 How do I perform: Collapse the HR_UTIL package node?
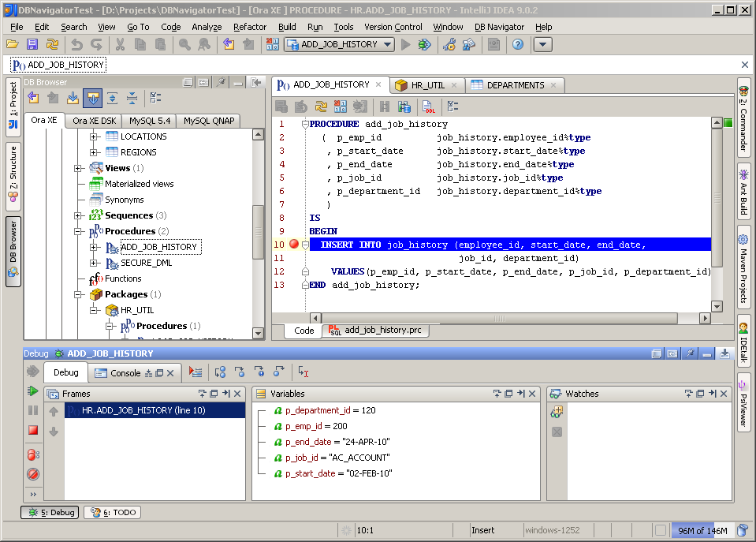pos(94,310)
